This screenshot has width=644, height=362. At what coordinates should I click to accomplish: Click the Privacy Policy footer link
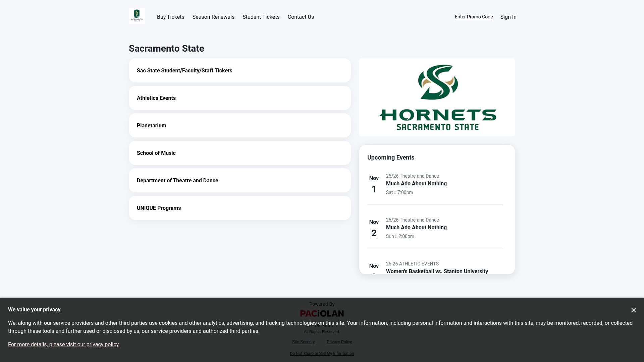[x=339, y=342]
